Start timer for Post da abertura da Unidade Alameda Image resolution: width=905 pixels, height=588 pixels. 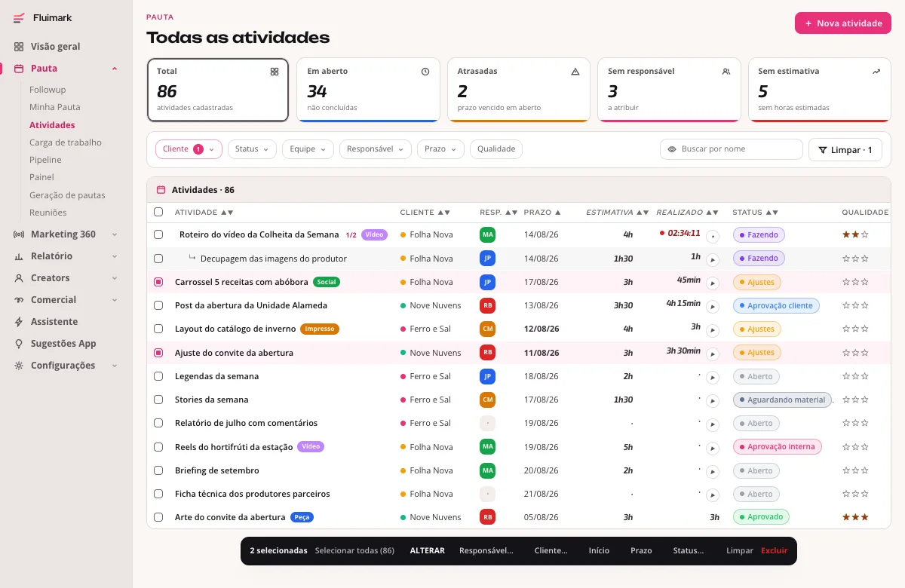click(713, 307)
